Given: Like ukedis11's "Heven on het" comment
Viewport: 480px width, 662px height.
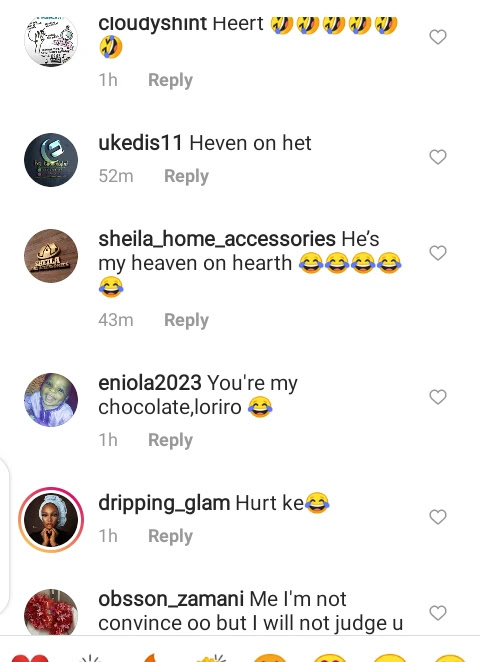Looking at the screenshot, I should [x=438, y=157].
